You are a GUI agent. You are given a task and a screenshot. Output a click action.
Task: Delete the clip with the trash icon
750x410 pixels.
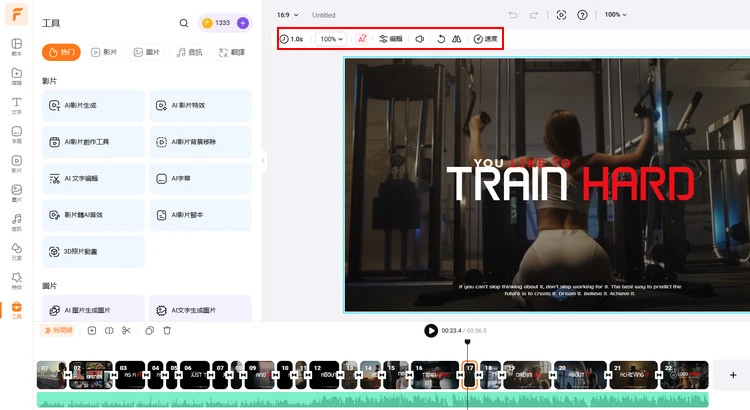[167, 331]
